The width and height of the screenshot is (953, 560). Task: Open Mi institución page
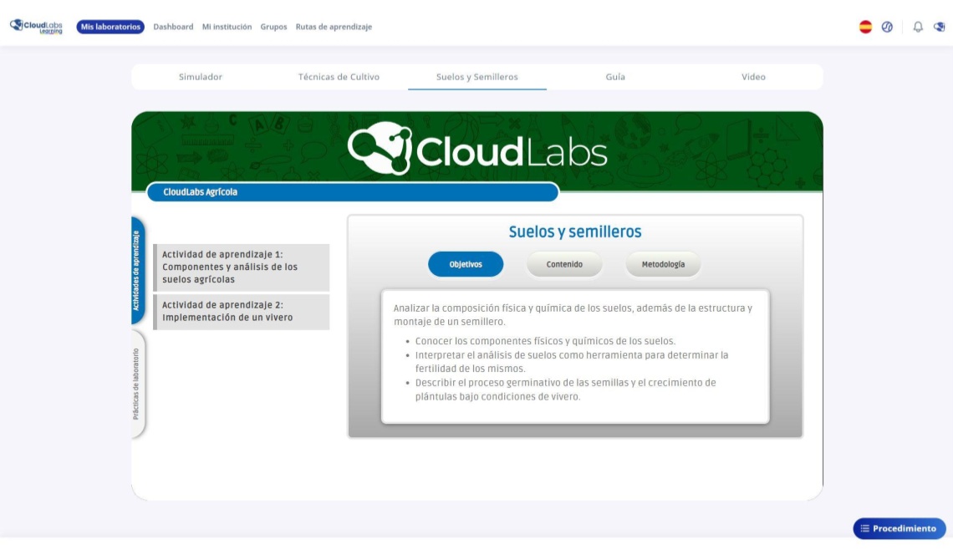tap(227, 27)
